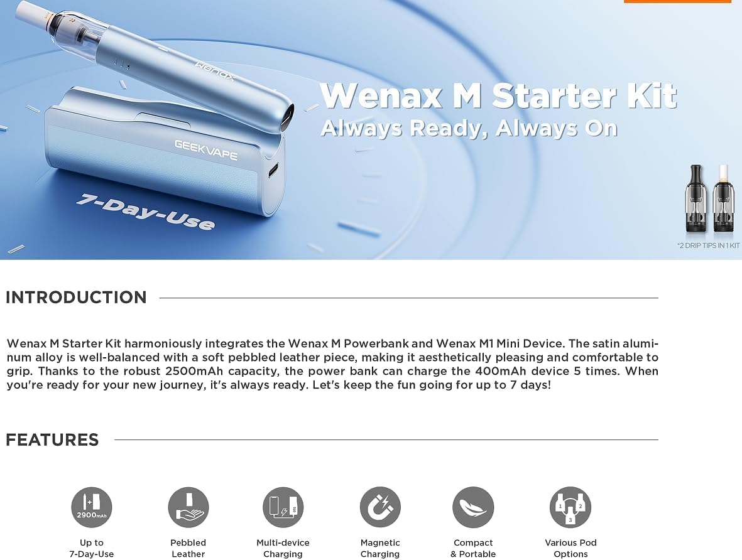
Task: Click the Always Ready, Always On tagline
Action: [x=469, y=128]
